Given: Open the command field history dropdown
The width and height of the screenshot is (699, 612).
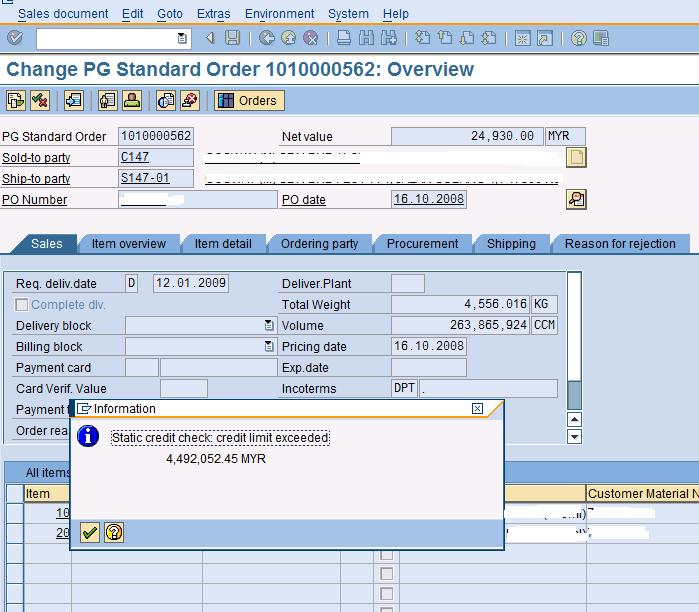Looking at the screenshot, I should 182,38.
